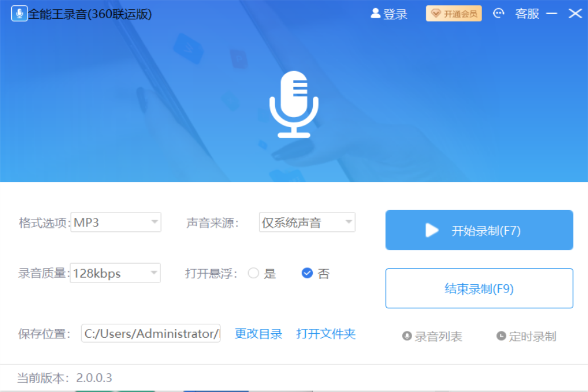Click the app logo icon in title bar

[x=19, y=14]
